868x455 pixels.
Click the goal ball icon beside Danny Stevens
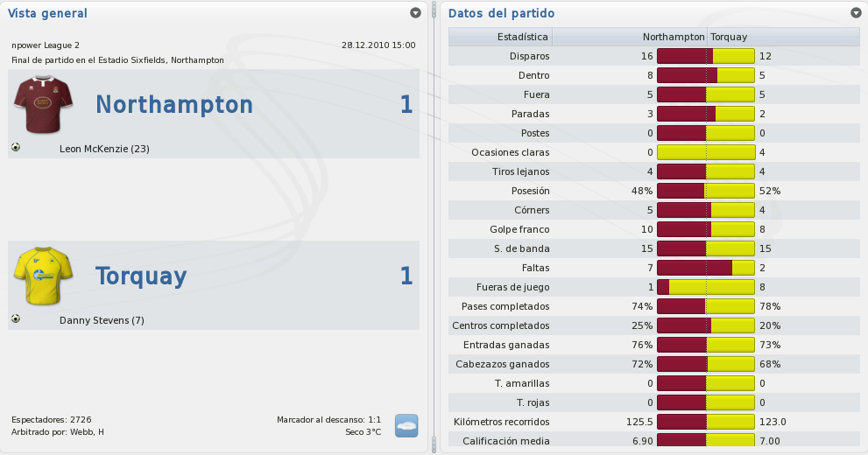tap(16, 318)
